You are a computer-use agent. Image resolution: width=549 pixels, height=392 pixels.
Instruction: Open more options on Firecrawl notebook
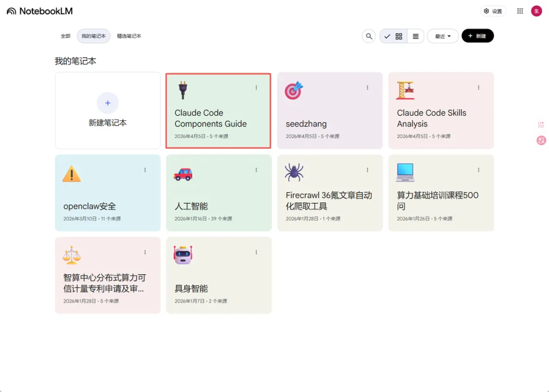tap(367, 170)
